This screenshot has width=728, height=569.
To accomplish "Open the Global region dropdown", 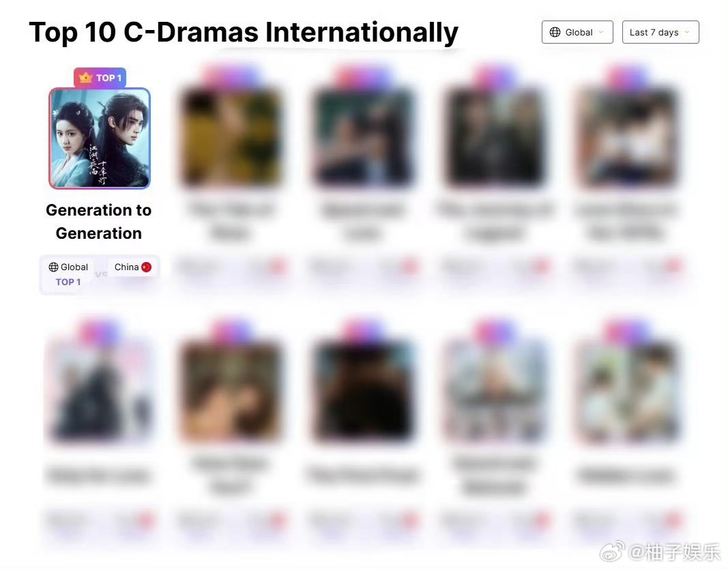I will [x=577, y=32].
